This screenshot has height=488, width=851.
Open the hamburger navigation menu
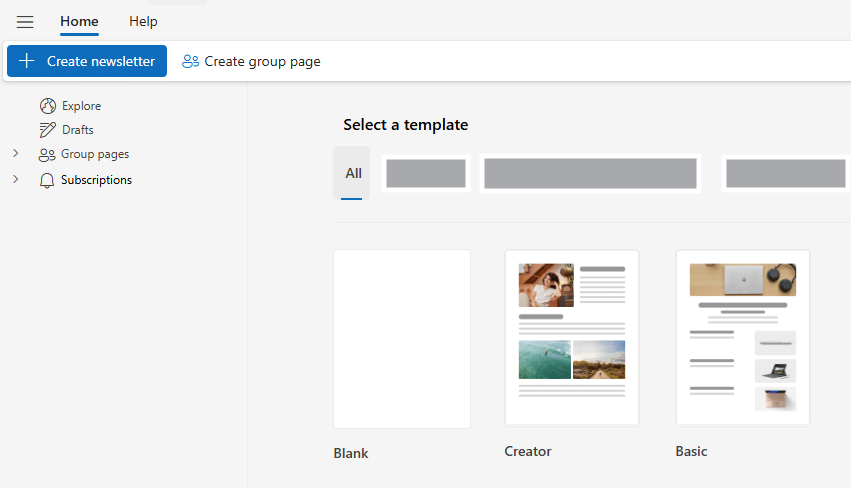coord(25,22)
